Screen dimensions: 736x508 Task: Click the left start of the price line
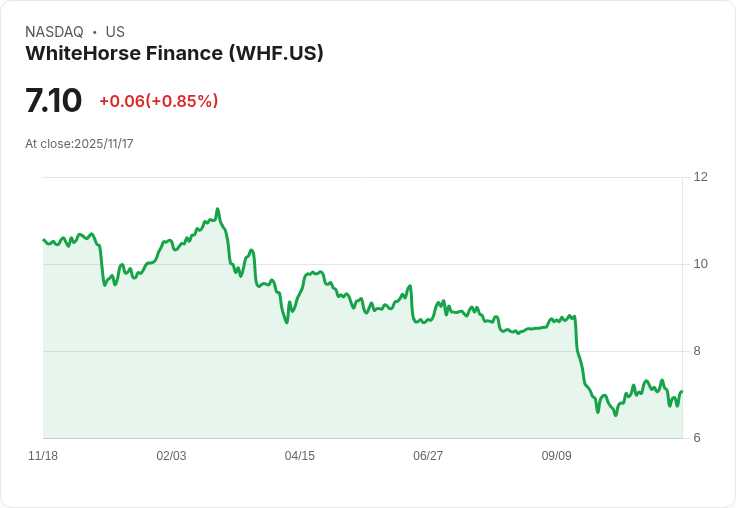click(x=43, y=239)
